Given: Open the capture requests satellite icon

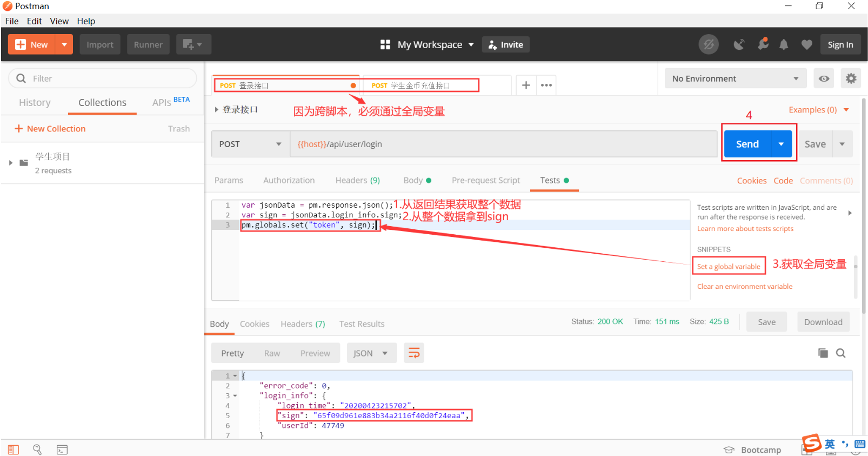Looking at the screenshot, I should tap(739, 44).
